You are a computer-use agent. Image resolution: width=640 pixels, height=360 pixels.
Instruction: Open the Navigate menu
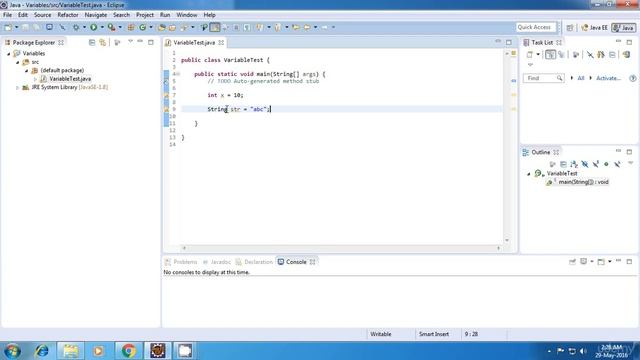coord(96,15)
